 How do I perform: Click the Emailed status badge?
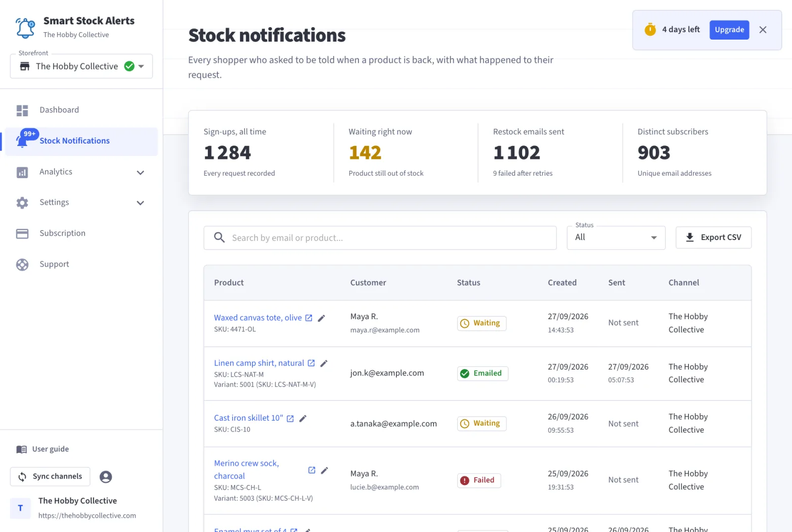coord(483,374)
